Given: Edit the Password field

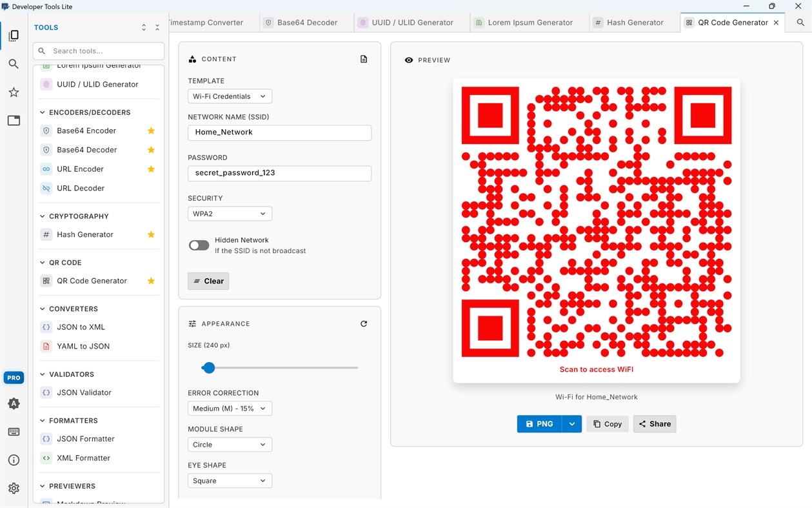Looking at the screenshot, I should pyautogui.click(x=279, y=173).
